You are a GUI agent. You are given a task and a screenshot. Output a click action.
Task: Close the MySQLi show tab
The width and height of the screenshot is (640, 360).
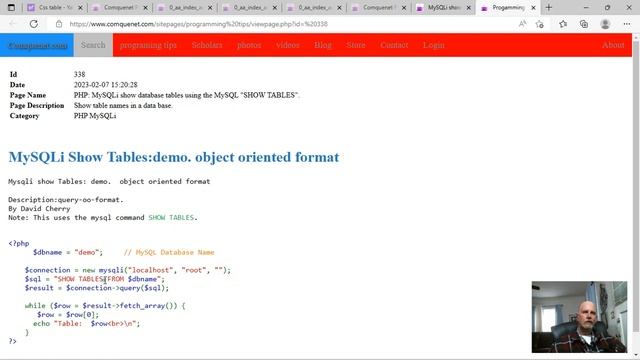coord(469,8)
